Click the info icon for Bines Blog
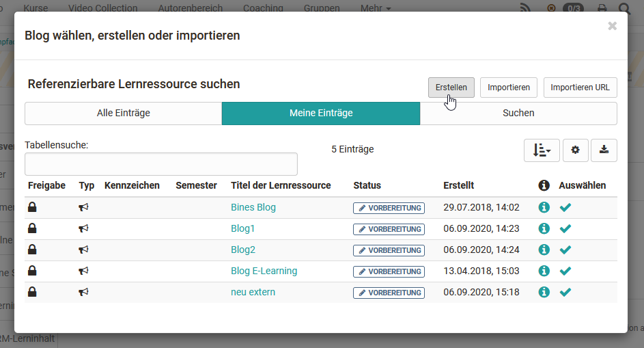 coord(544,208)
